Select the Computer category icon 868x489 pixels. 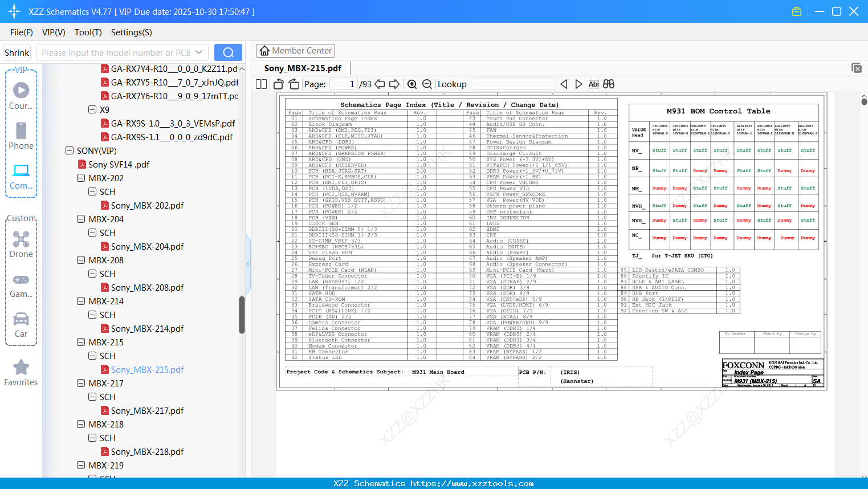(21, 176)
